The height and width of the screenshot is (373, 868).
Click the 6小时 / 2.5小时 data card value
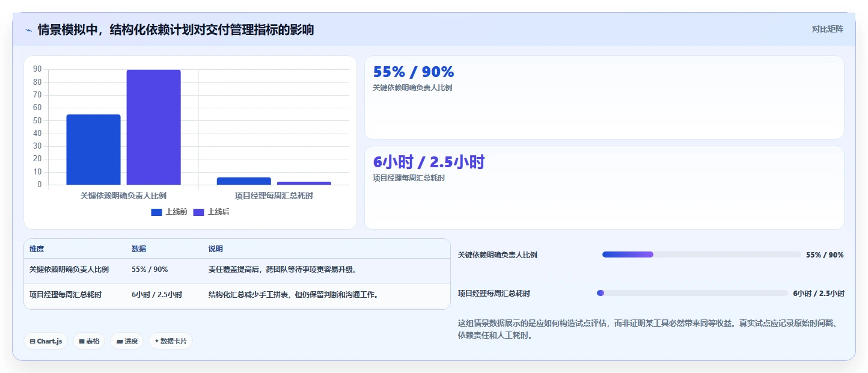429,162
